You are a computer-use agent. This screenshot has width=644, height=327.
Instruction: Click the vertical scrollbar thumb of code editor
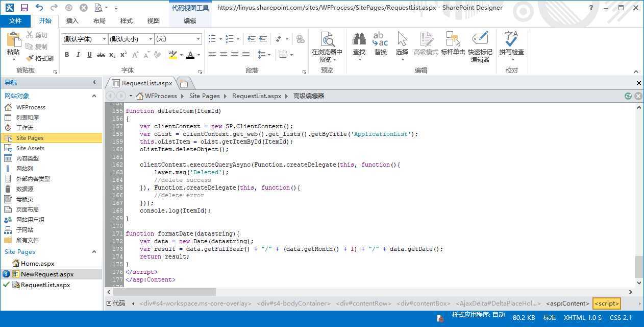pos(638,266)
